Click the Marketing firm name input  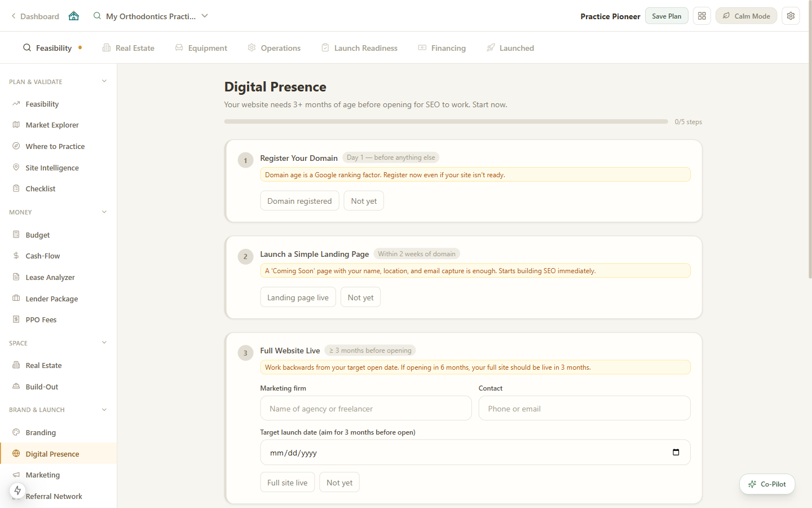pyautogui.click(x=366, y=408)
